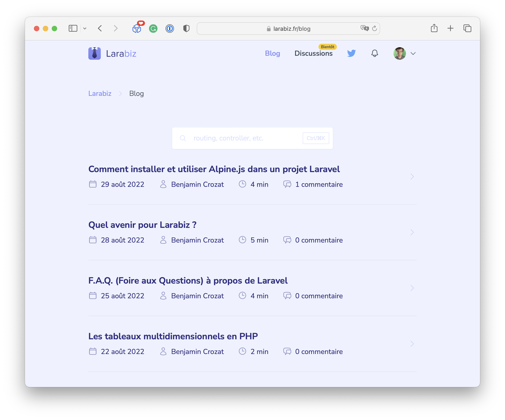Open the F.A.Q. article via its right chevron
This screenshot has height=420, width=505.
point(412,288)
